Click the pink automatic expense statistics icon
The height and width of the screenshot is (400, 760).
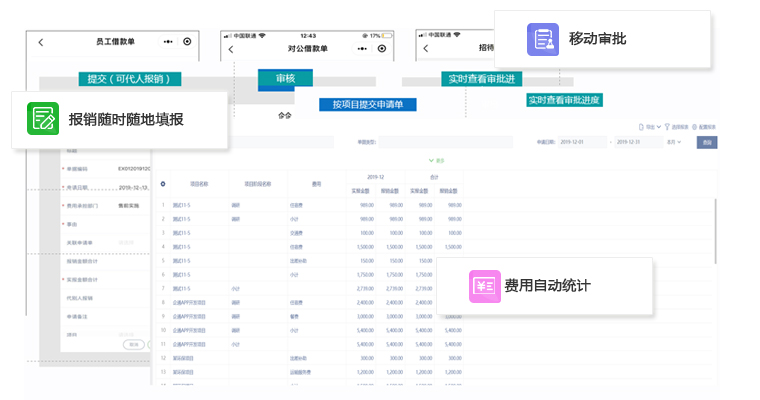coord(485,286)
